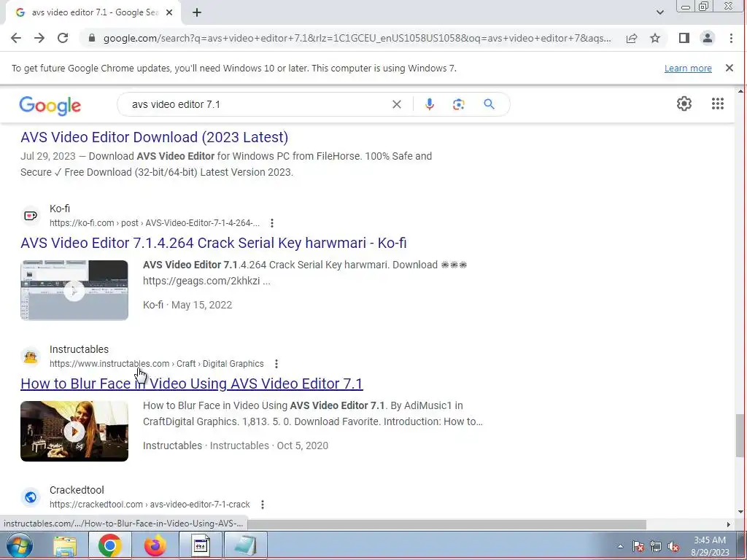Reload the current Google page
The image size is (747, 560).
pos(63,38)
